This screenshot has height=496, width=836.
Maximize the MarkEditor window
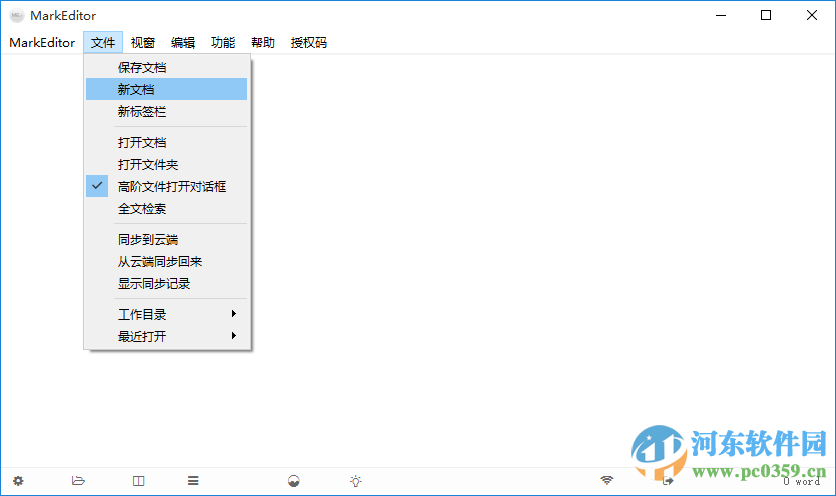click(x=766, y=15)
